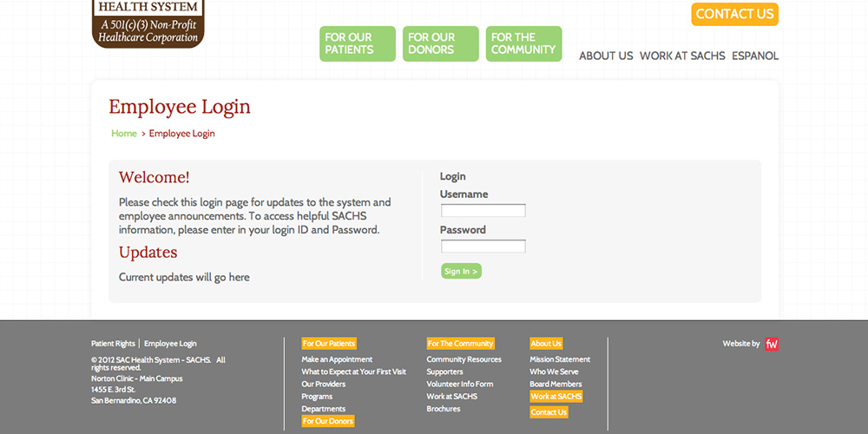Viewport: 868px width, 434px height.
Task: Click footer For Our Donors heading
Action: (x=328, y=421)
